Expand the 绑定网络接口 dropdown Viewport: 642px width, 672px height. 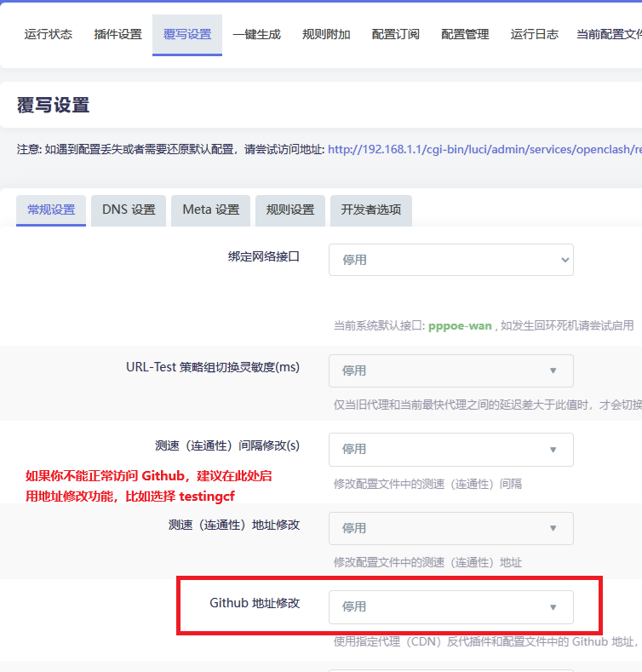[450, 260]
